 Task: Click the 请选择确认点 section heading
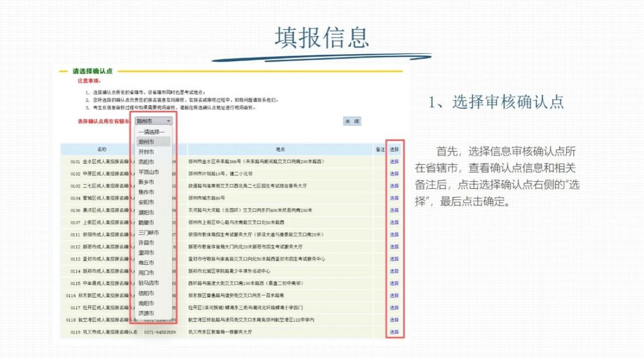point(92,71)
